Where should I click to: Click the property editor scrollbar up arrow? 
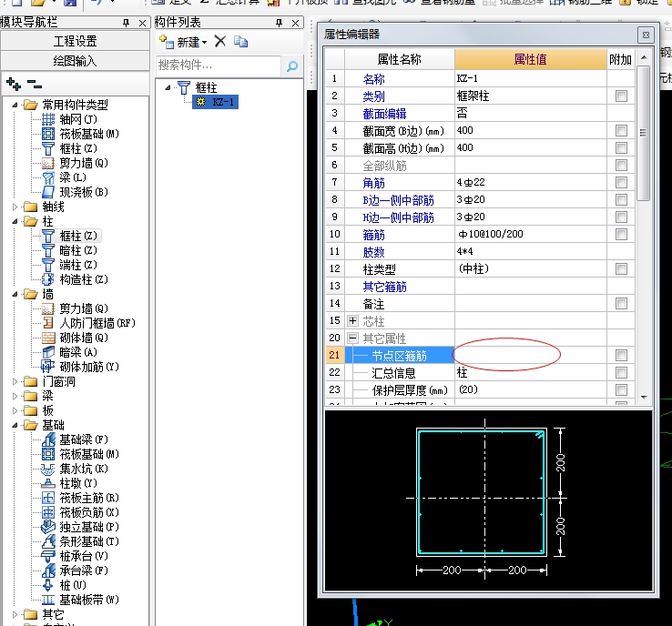pyautogui.click(x=643, y=57)
